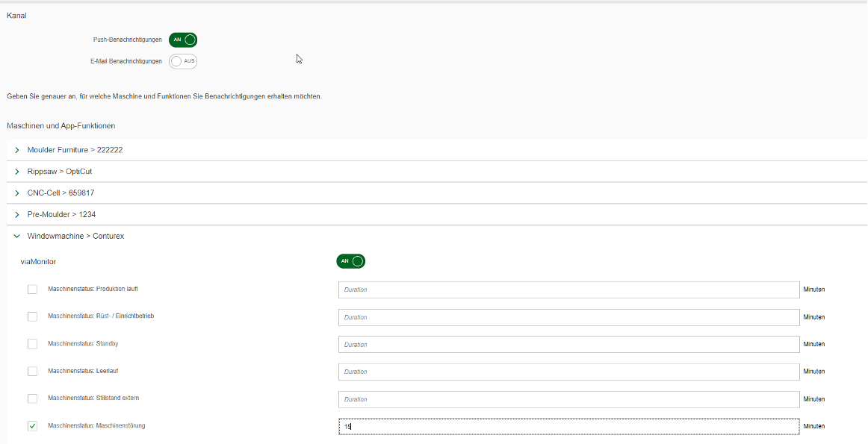Viewport: 868px width, 444px height.
Task: Enable the Maschinenstatus: Leerlauf checkbox
Action: (33, 371)
